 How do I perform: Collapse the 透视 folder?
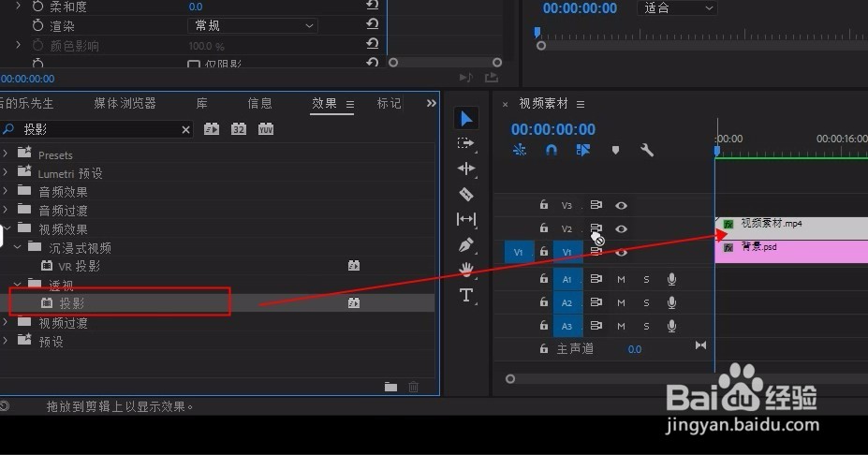[x=18, y=285]
